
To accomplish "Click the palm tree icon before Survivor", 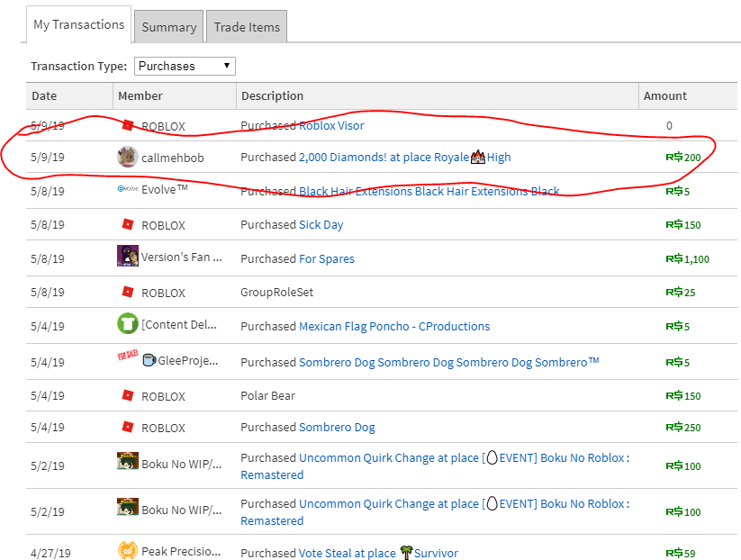I will point(406,553).
